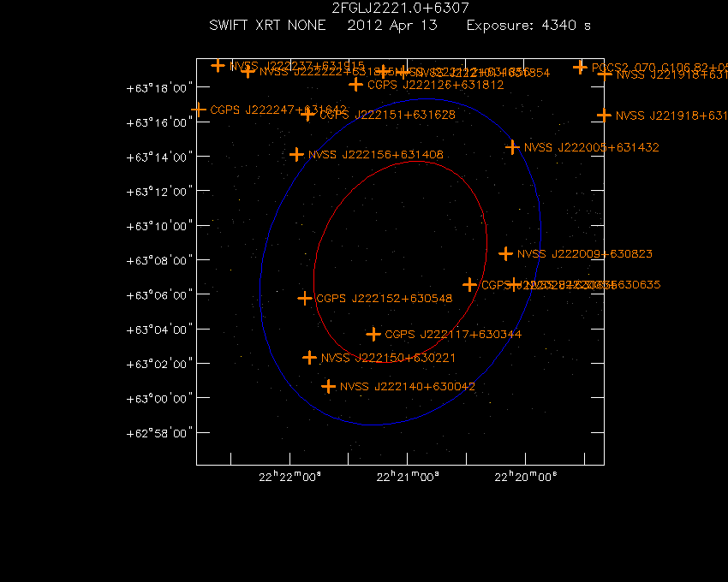Click the cross marker for CGPS J222247+631642
Screen dimensions: 728x582
point(199,110)
